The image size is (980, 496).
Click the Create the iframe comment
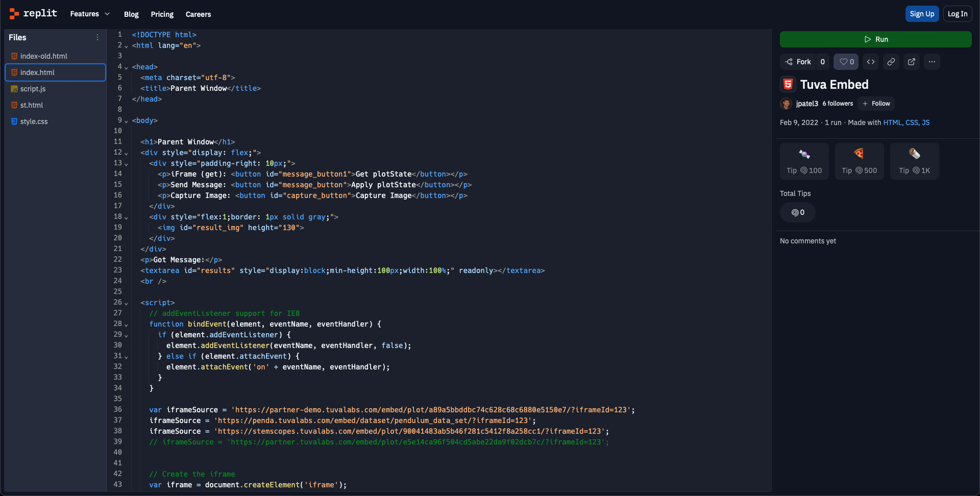coord(192,474)
